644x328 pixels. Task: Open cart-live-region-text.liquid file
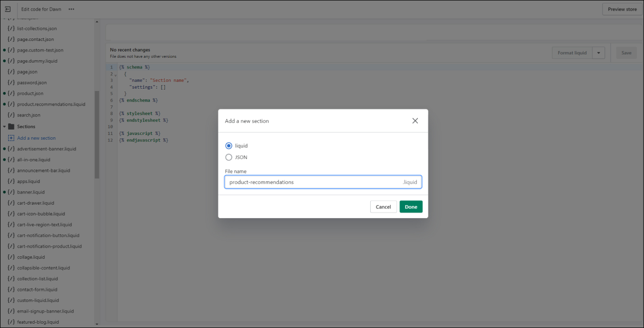[44, 225]
